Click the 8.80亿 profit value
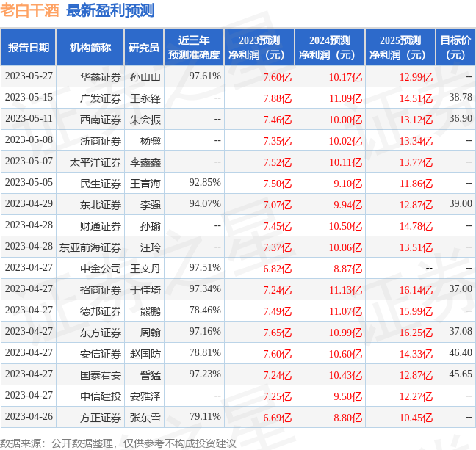 tap(347, 418)
